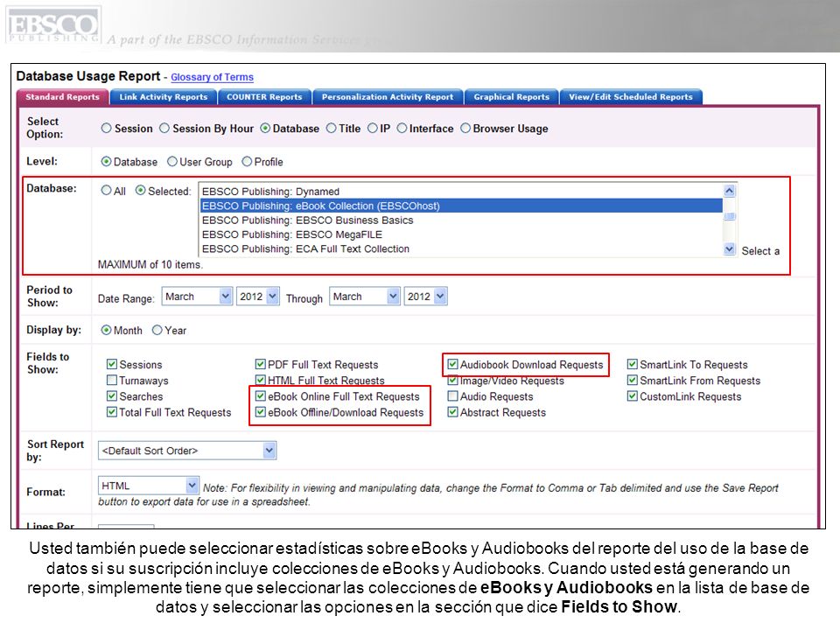Set Level to Profile
Screen dimensions: 840x630
click(x=247, y=162)
